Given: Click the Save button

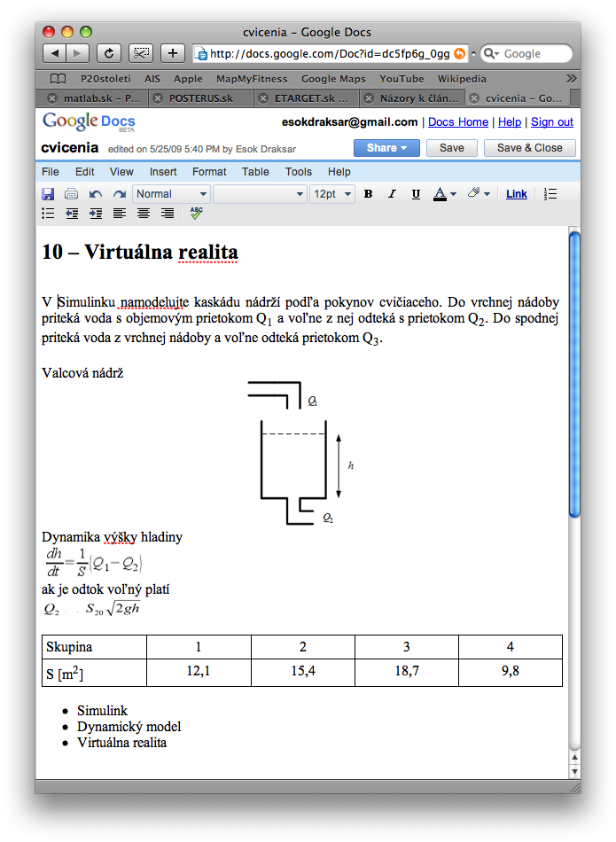Looking at the screenshot, I should pyautogui.click(x=452, y=148).
